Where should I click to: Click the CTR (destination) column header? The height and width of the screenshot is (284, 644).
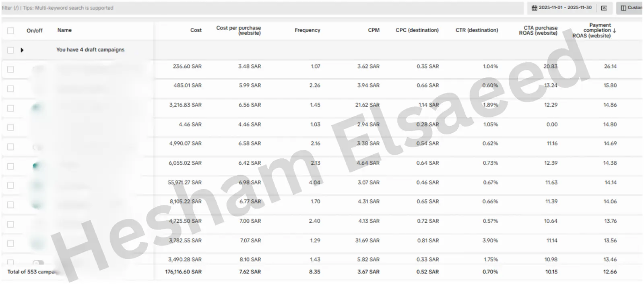[477, 30]
